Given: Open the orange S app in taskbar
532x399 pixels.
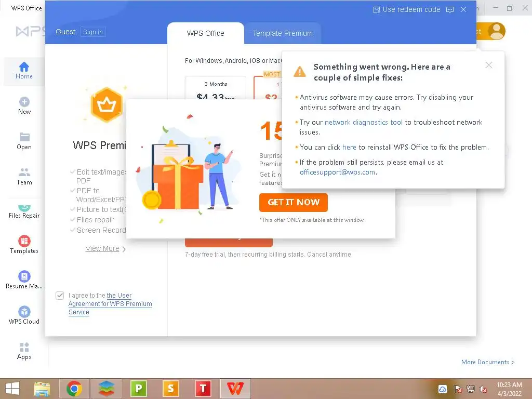Looking at the screenshot, I should click(171, 389).
